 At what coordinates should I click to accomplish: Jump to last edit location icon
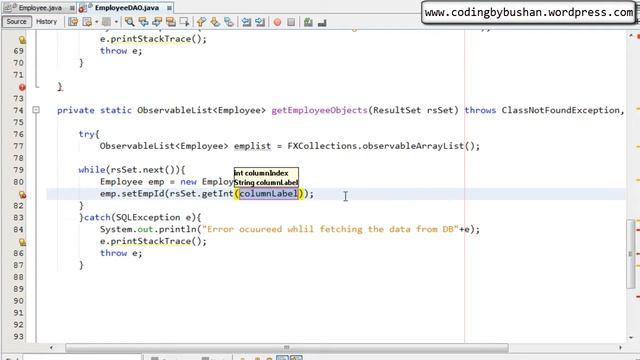(73, 22)
